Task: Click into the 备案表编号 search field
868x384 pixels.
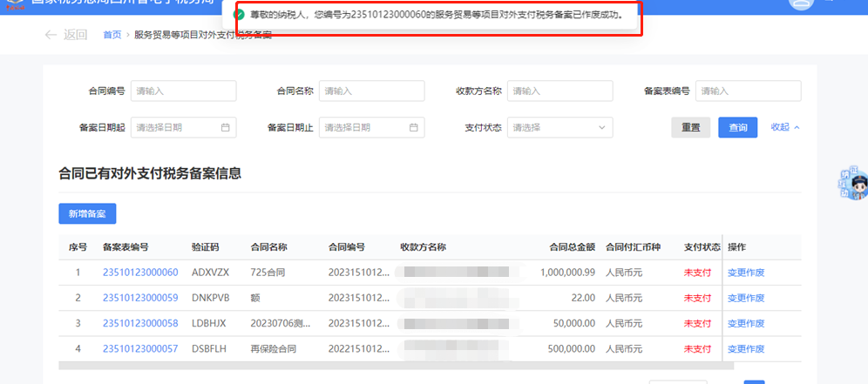Action: [748, 91]
